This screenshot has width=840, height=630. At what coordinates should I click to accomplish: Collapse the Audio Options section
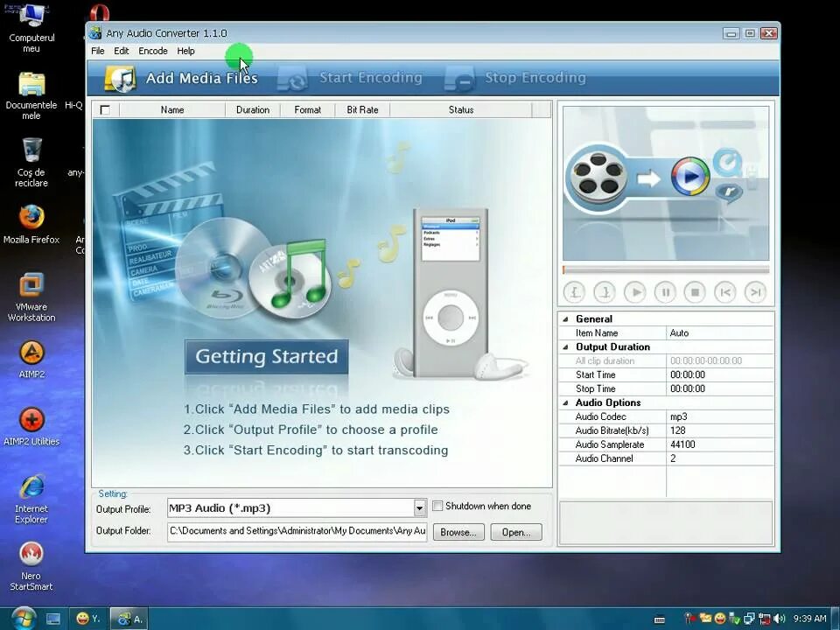tap(565, 402)
